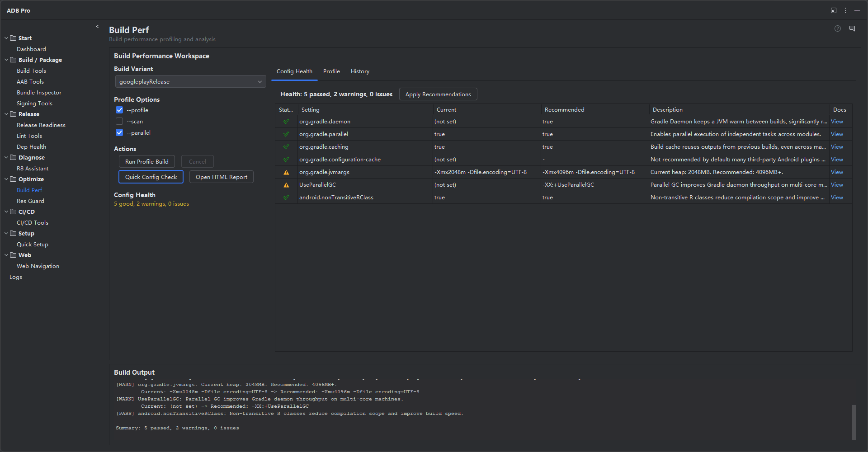Open Res Guard in the sidebar
Screen dimensions: 868x452
[x=30, y=201]
